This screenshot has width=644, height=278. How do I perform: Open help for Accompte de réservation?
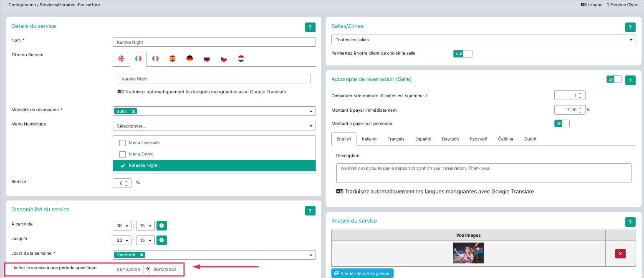[x=630, y=80]
